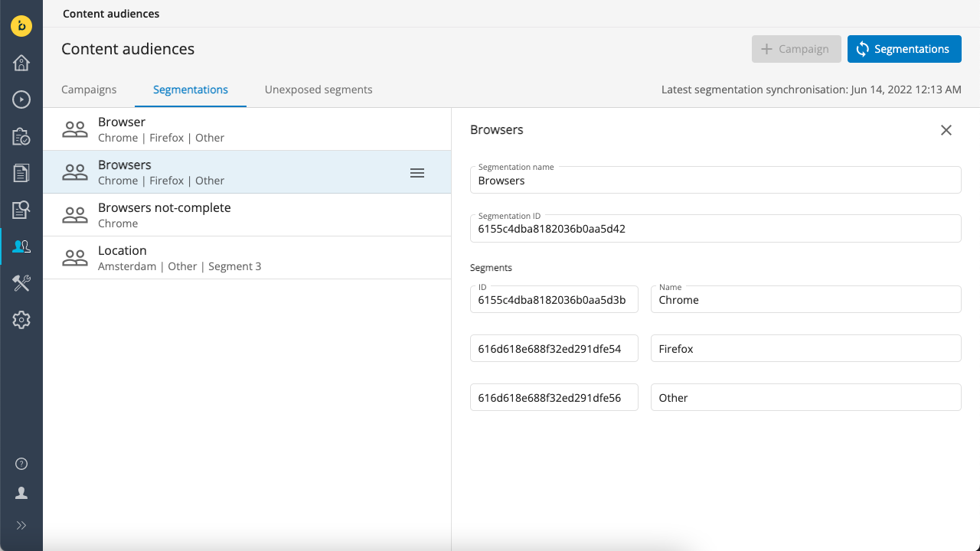Screen dimensions: 980x551
Task: Close the Browsers detail panel
Action: pyautogui.click(x=946, y=130)
